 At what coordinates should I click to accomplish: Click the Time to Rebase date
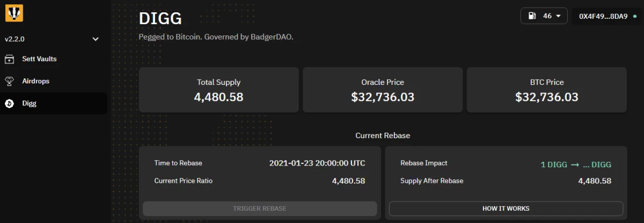pyautogui.click(x=317, y=163)
